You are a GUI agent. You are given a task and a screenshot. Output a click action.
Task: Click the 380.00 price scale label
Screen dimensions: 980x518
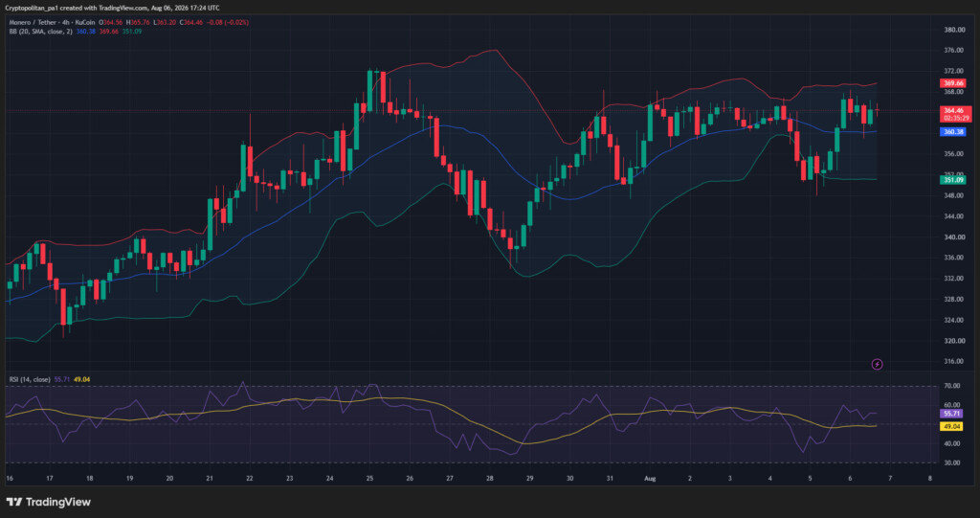[x=953, y=30]
